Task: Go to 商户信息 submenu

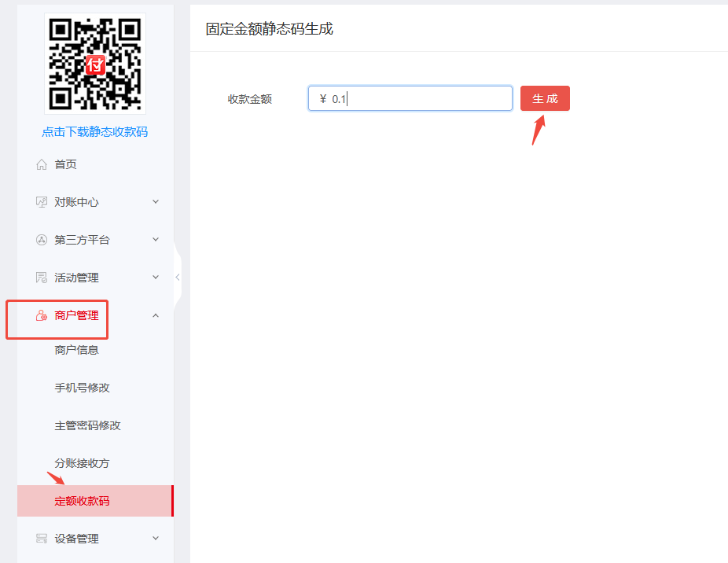Action: tap(76, 350)
